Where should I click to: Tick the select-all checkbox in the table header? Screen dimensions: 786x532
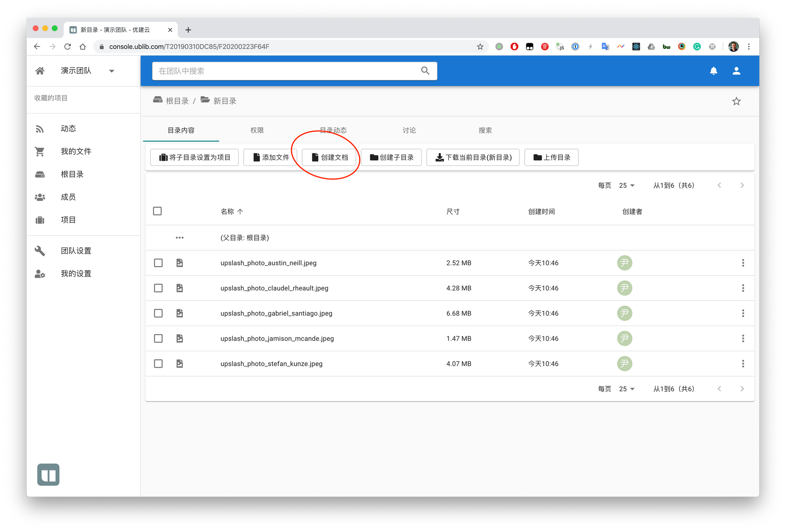point(158,211)
